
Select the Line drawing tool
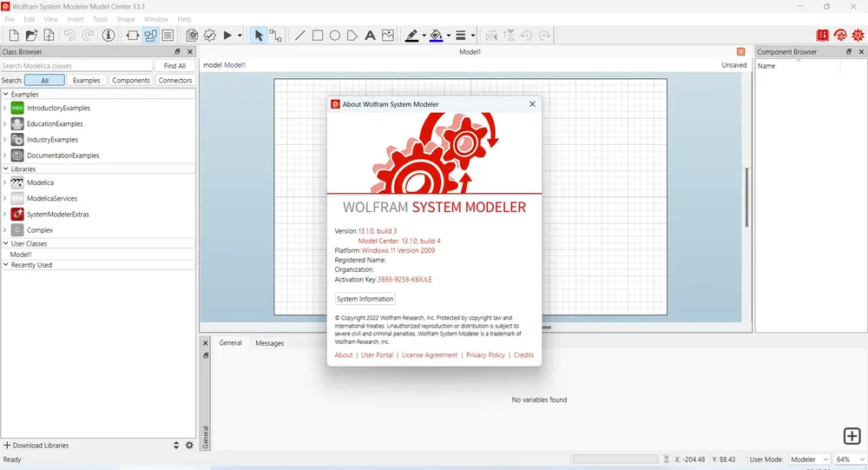[x=299, y=36]
